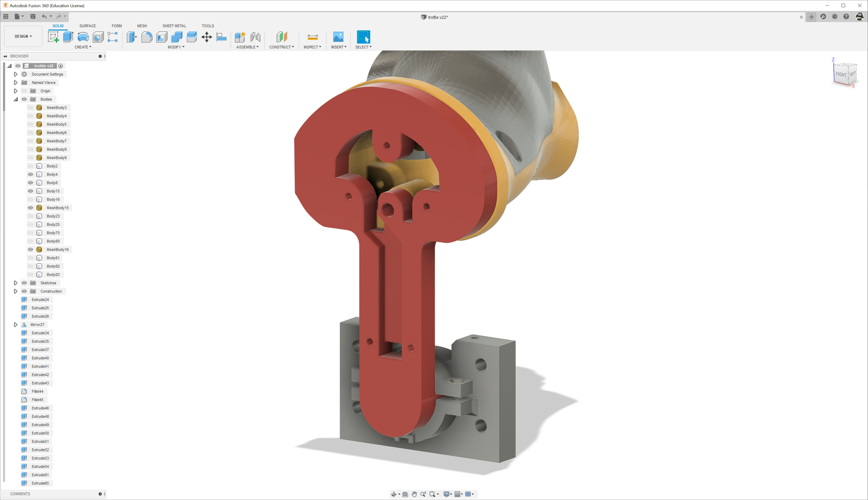Click the Insert image icon
The height and width of the screenshot is (500, 868).
338,37
